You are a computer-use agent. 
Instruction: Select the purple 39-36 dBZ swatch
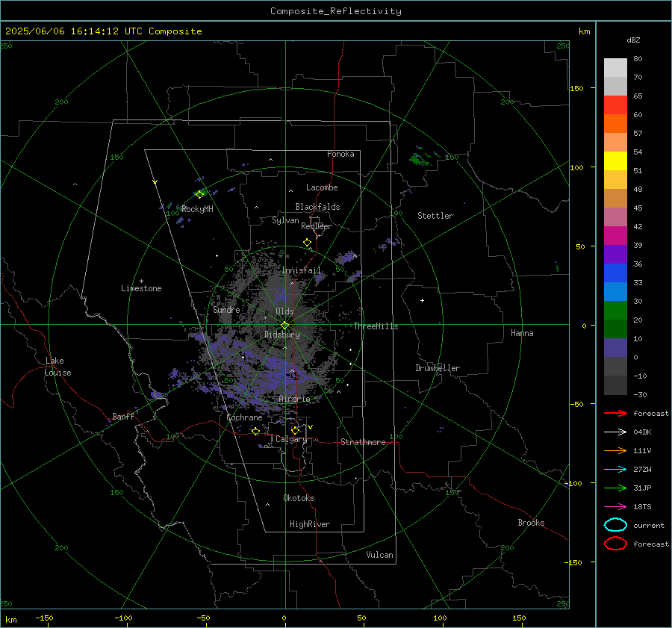pos(615,255)
